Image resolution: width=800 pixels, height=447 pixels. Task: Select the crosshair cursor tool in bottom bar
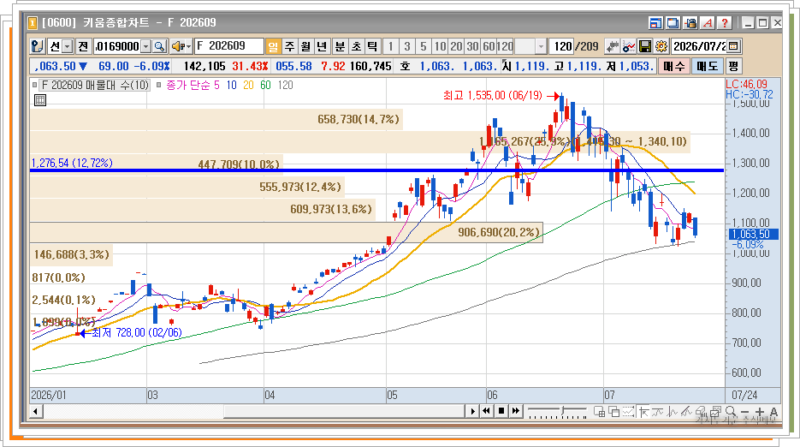click(x=644, y=411)
